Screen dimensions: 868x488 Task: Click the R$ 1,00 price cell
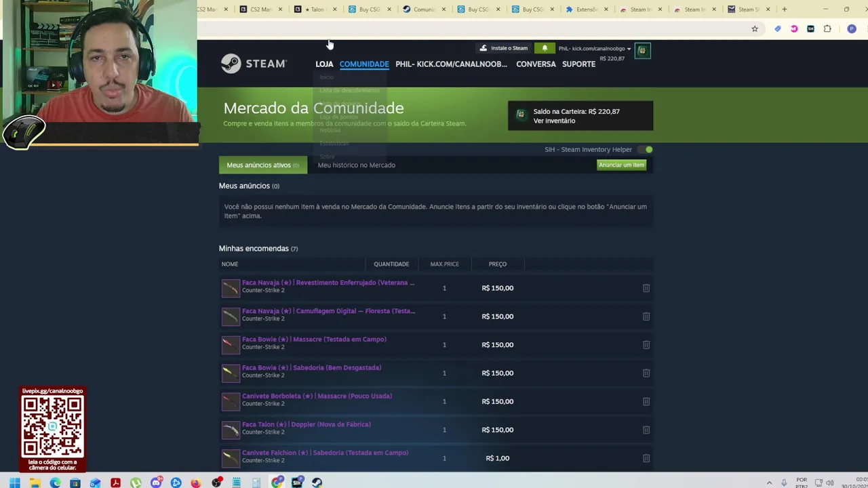[x=497, y=458]
